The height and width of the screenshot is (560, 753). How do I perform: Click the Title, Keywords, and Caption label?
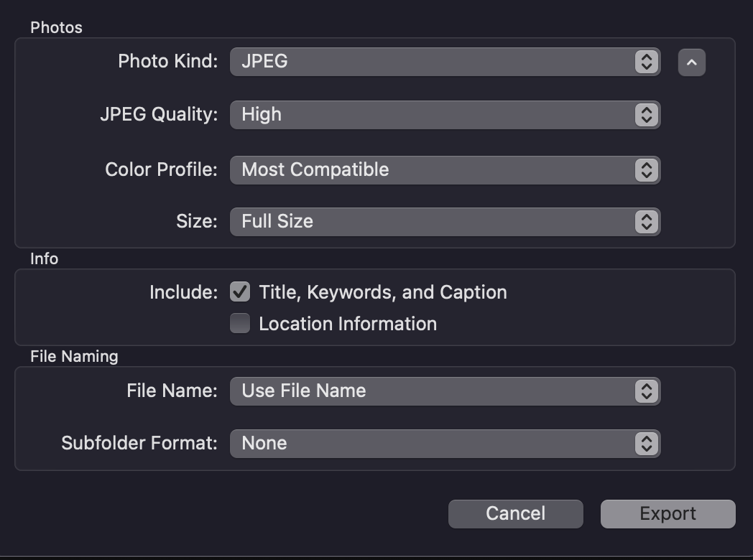pyautogui.click(x=383, y=292)
